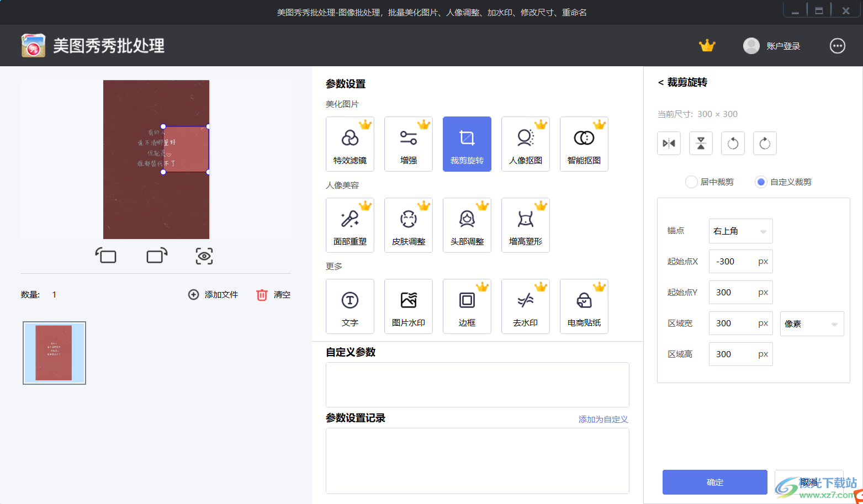Flip image vertically with mirror icon
The height and width of the screenshot is (504, 863).
(701, 144)
